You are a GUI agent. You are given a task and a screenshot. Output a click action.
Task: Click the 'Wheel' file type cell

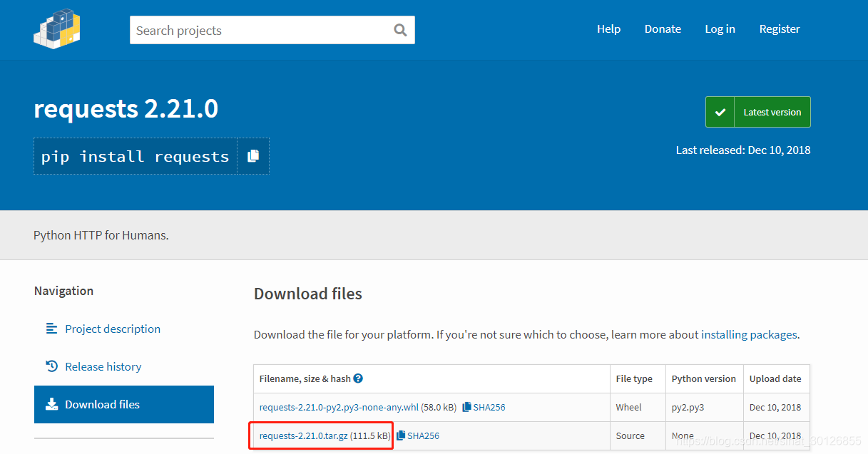(x=629, y=407)
